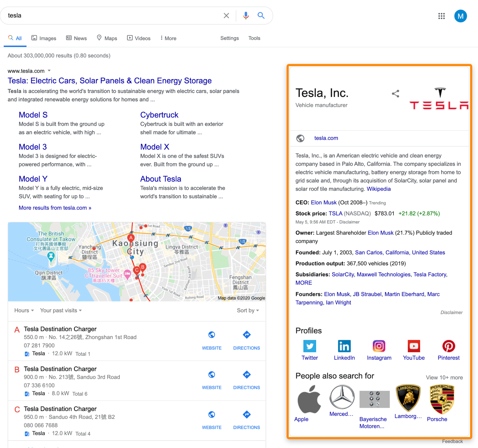Click Website icon for charger A
The image size is (478, 448).
(212, 335)
